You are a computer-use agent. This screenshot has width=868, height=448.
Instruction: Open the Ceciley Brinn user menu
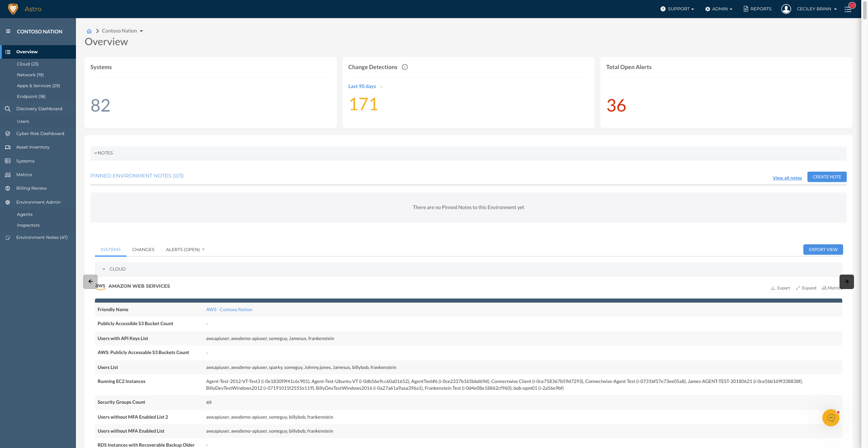817,9
